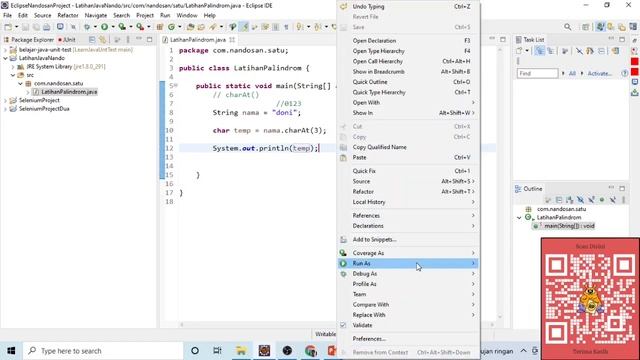
Task: Click the Windows Start button
Action: pos(11,351)
